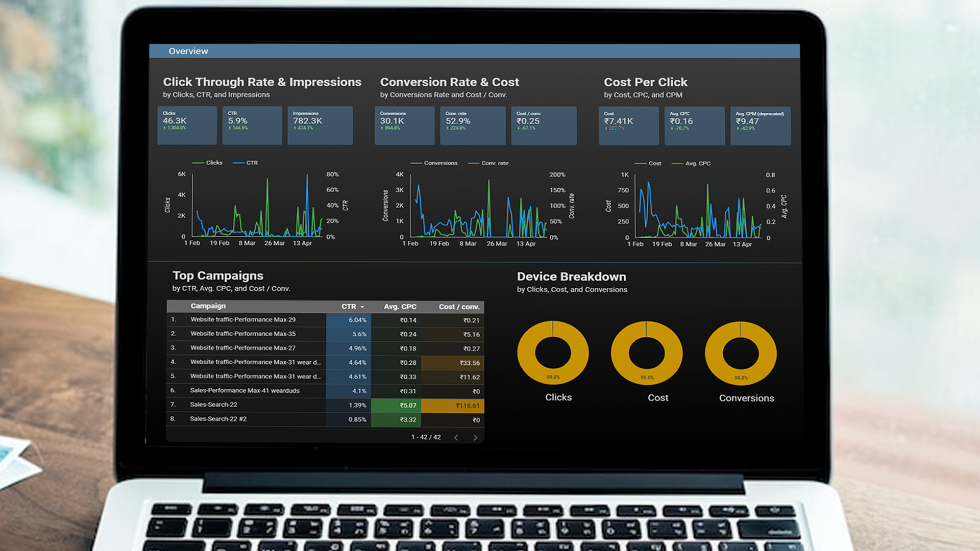Click the 6.04% CTR cell
This screenshot has height=551, width=980.
click(x=349, y=320)
